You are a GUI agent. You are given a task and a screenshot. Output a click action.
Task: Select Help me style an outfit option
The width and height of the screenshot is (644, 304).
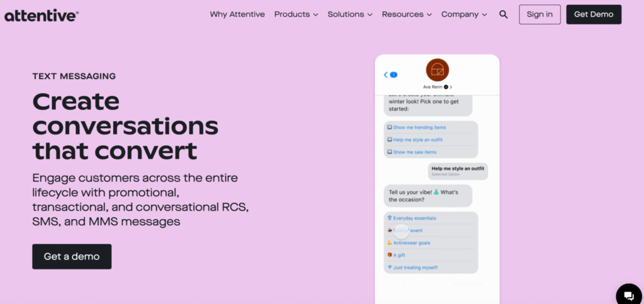click(x=431, y=140)
